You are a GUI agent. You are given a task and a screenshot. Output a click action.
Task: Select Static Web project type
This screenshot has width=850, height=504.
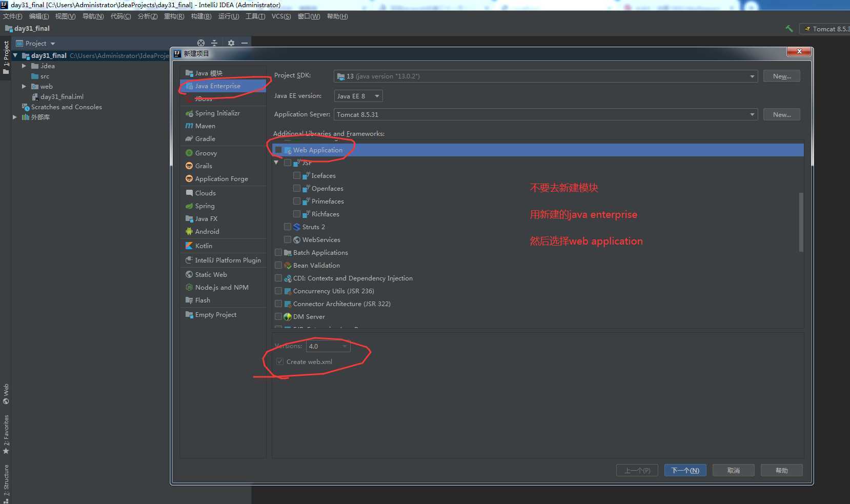coord(211,274)
